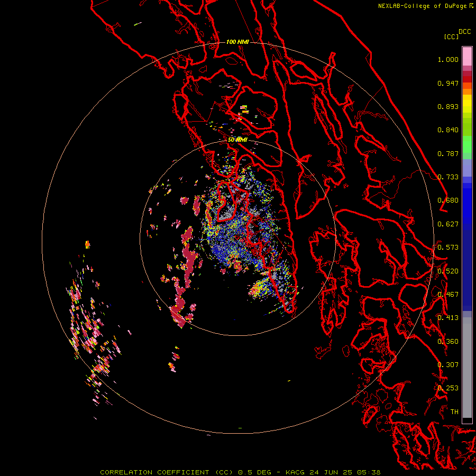Image resolution: width=476 pixels, height=476 pixels.
Task: Click the CORRELATION COEFFICIENT caption at bottom
Action: point(241,472)
